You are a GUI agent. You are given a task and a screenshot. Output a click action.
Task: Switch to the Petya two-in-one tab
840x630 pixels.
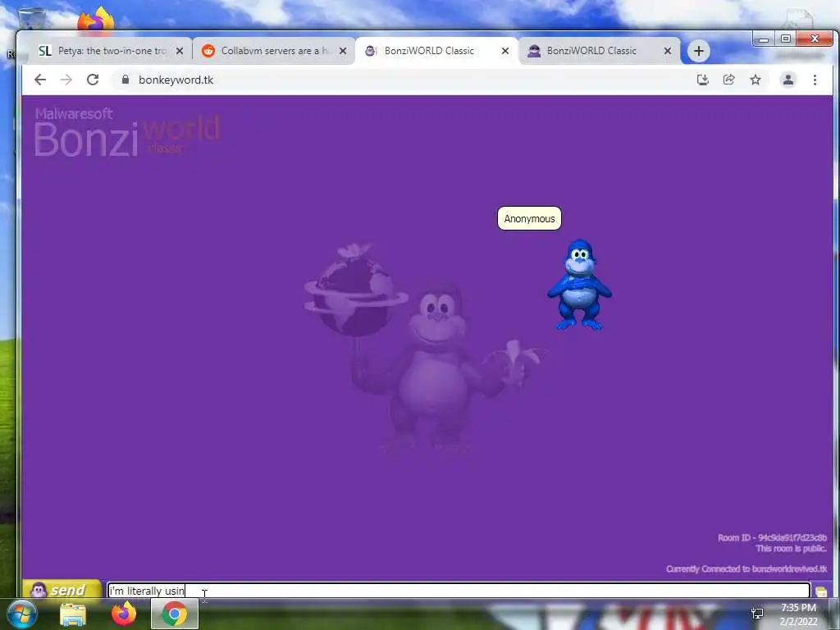coord(111,51)
